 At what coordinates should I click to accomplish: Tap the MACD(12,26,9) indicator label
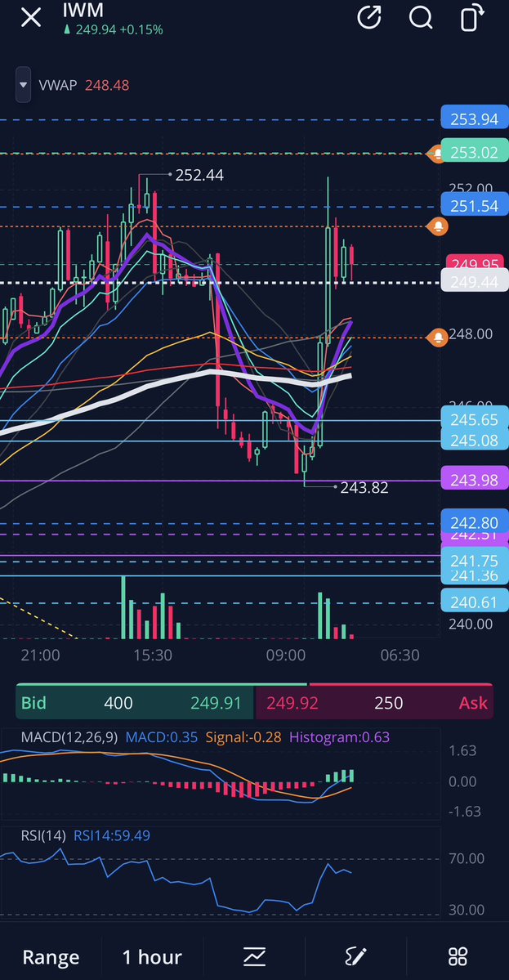click(69, 737)
